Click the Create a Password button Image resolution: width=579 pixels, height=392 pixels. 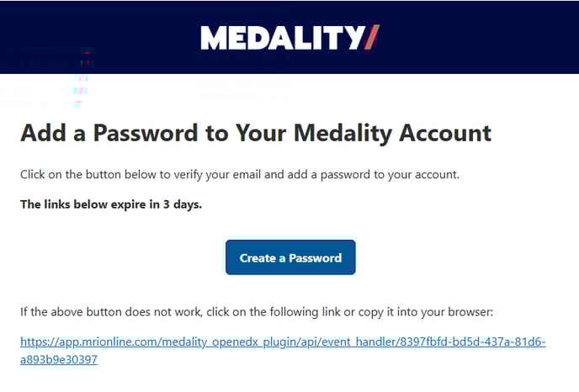point(290,257)
